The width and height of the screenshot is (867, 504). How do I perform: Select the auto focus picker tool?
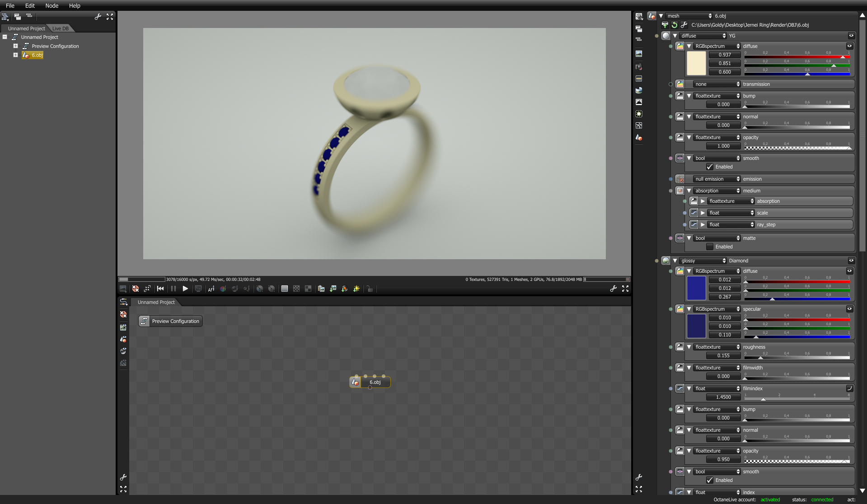[x=211, y=289]
